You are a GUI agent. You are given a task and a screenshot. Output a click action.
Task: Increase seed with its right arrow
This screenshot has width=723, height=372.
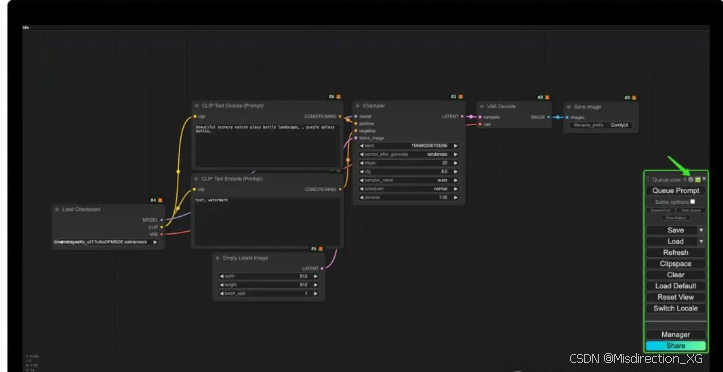456,146
